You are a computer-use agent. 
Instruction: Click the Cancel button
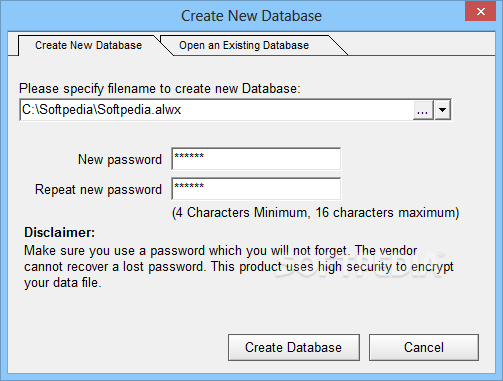pos(424,347)
